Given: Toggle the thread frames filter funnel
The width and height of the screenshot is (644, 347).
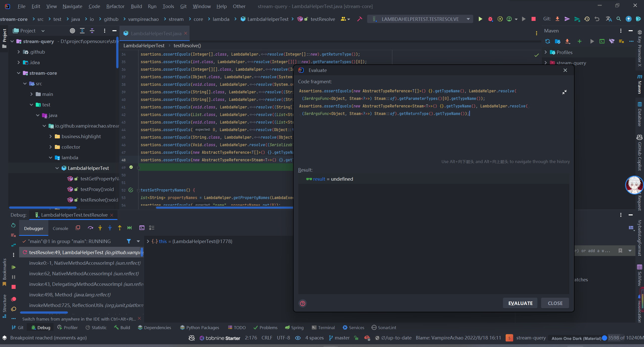Looking at the screenshot, I should [x=129, y=241].
